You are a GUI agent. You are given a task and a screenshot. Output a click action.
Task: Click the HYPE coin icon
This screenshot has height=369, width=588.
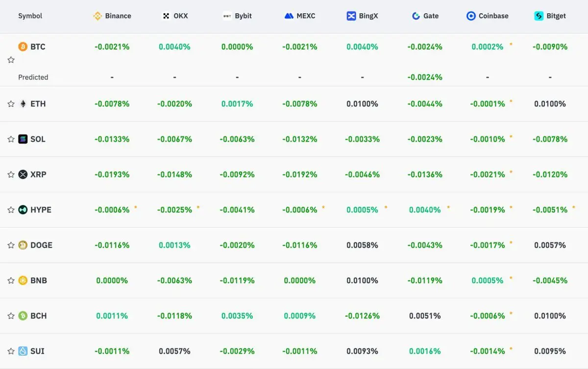coord(23,209)
